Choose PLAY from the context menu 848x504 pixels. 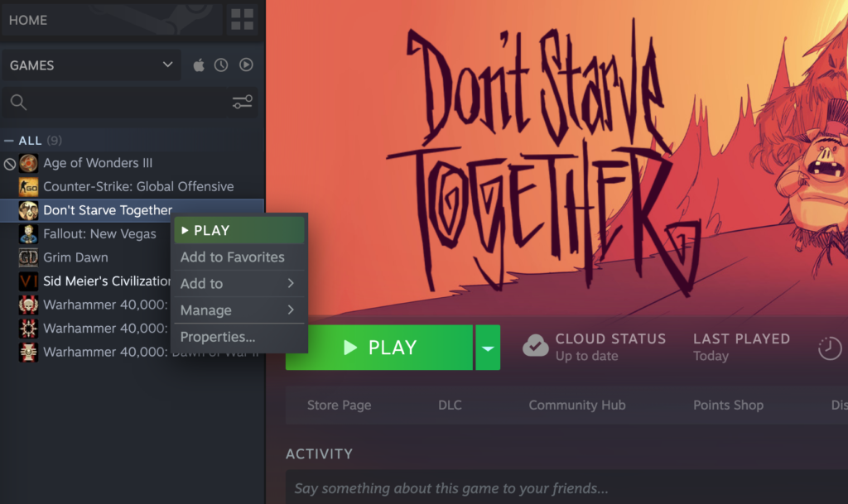point(239,231)
